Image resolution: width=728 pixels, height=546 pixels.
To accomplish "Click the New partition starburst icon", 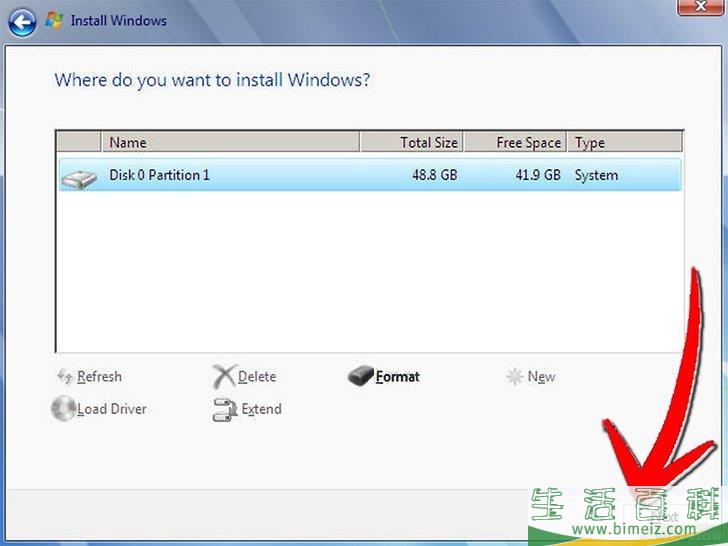I will coord(514,377).
